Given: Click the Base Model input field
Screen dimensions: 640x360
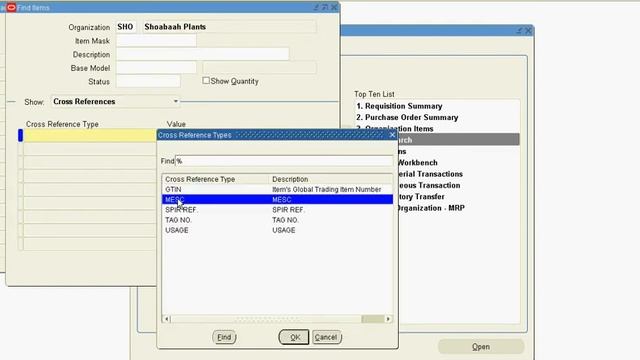Looking at the screenshot, I should [156, 68].
